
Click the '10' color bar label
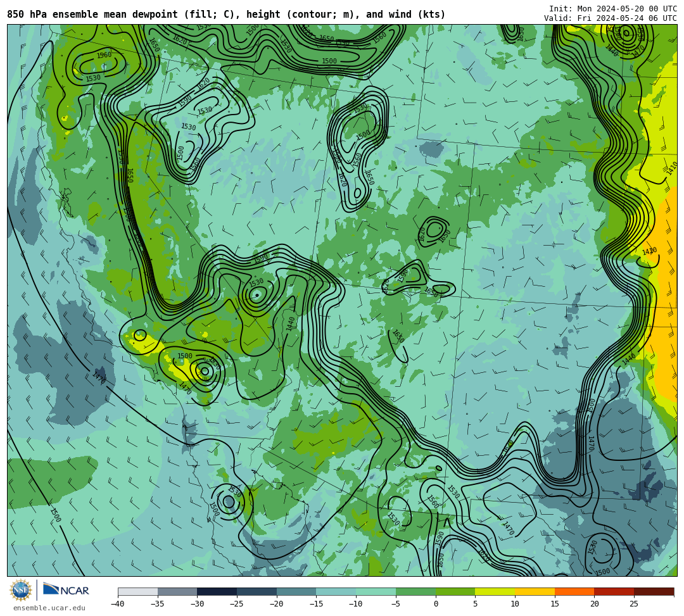pyautogui.click(x=515, y=604)
